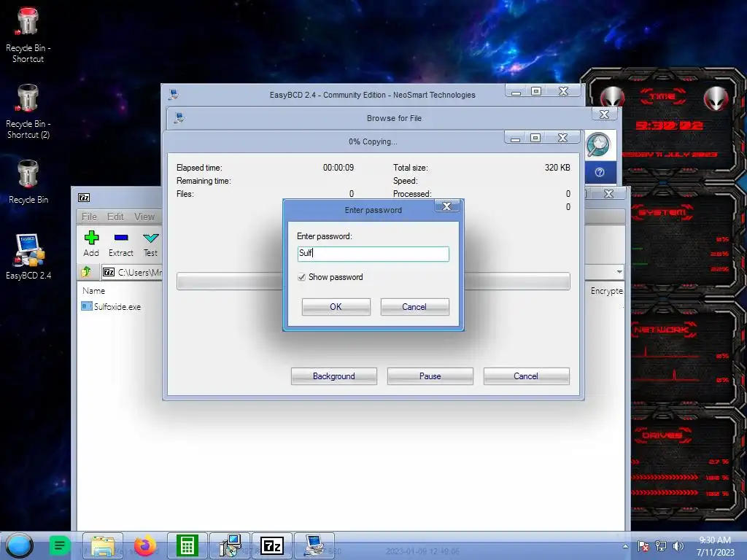The height and width of the screenshot is (560, 747).
Task: Click the 7z window title icon
Action: pyautogui.click(x=84, y=198)
